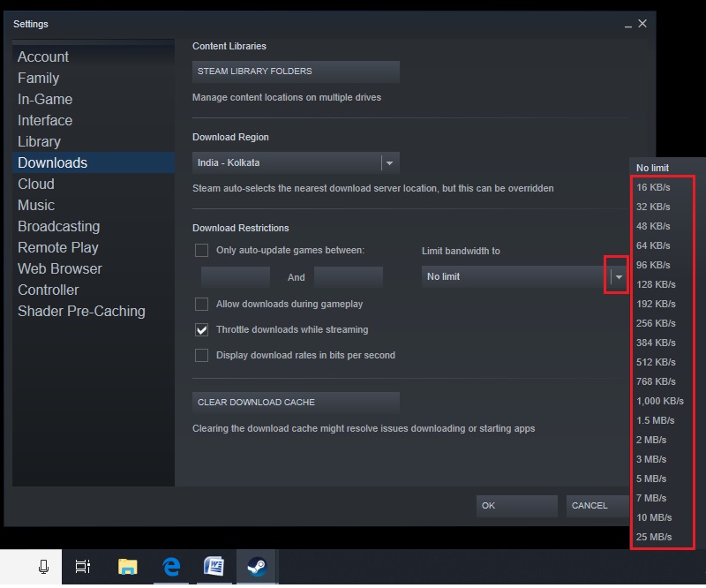
Task: Pick 384 KB/s from the list
Action: [656, 343]
